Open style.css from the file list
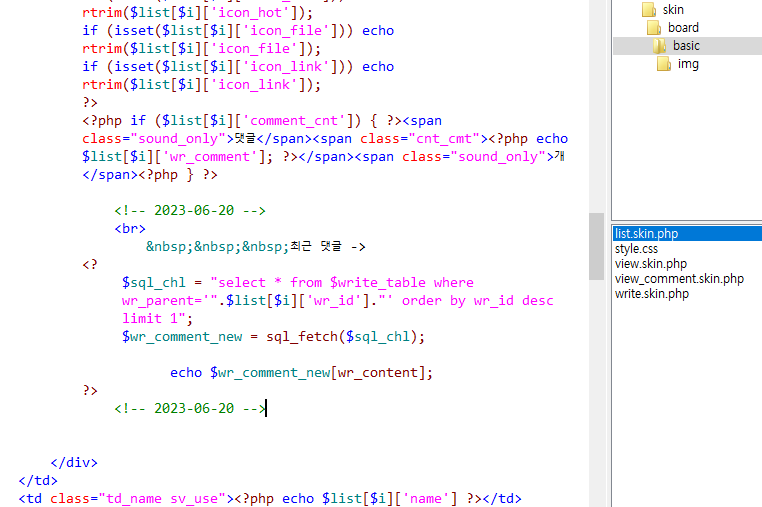The height and width of the screenshot is (507, 762). click(x=636, y=249)
